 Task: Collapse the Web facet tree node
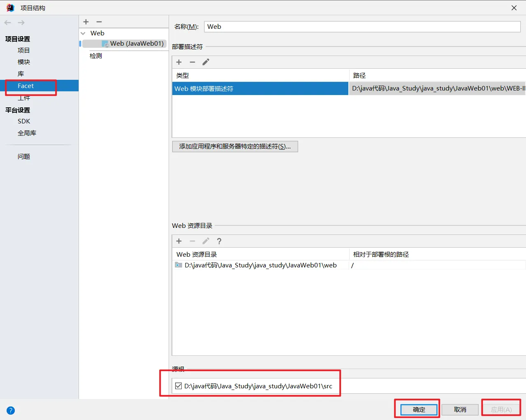83,33
